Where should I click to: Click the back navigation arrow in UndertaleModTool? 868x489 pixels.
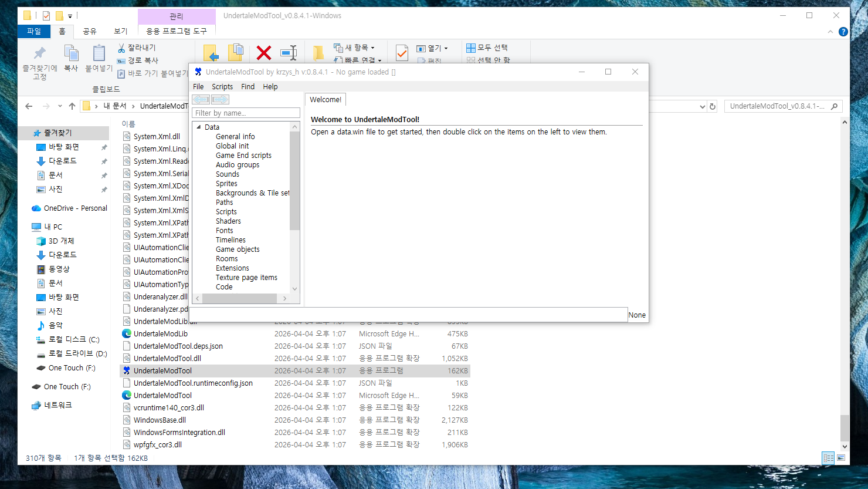pos(201,99)
